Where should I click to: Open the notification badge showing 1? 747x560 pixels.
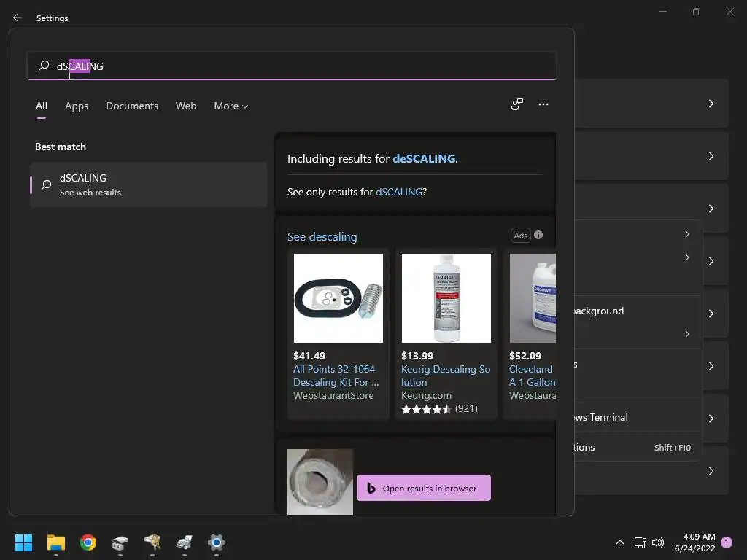(727, 542)
